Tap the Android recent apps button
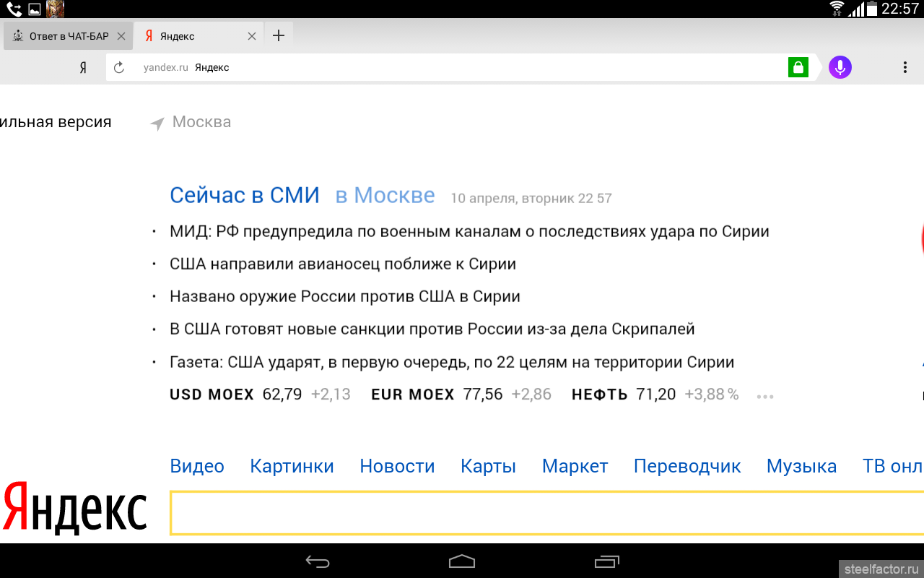Viewport: 924px width, 578px height. [607, 561]
